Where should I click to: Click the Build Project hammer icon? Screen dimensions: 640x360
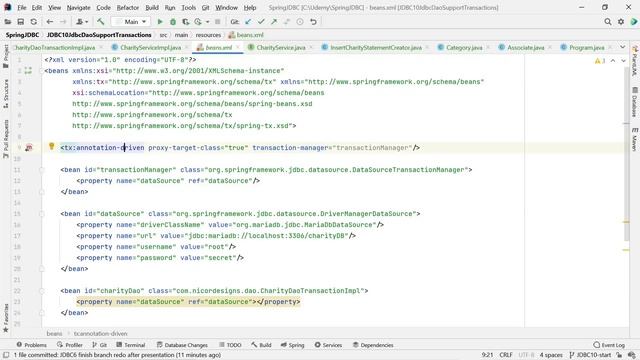100,22
